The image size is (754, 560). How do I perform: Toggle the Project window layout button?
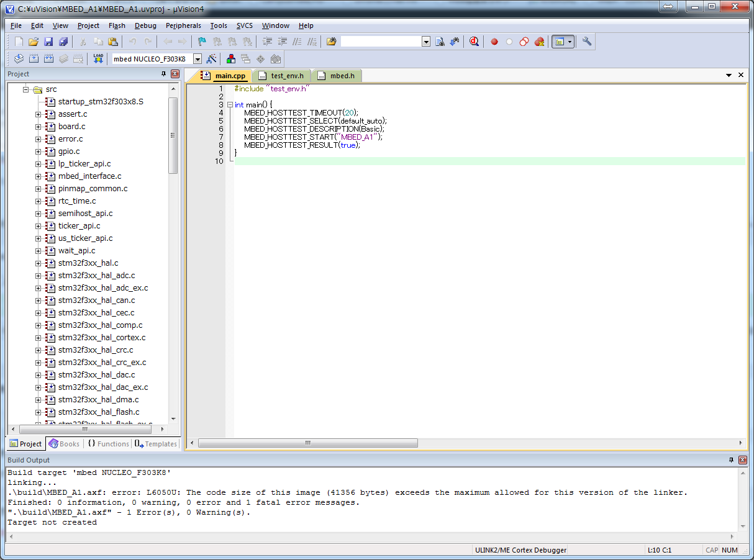click(560, 42)
